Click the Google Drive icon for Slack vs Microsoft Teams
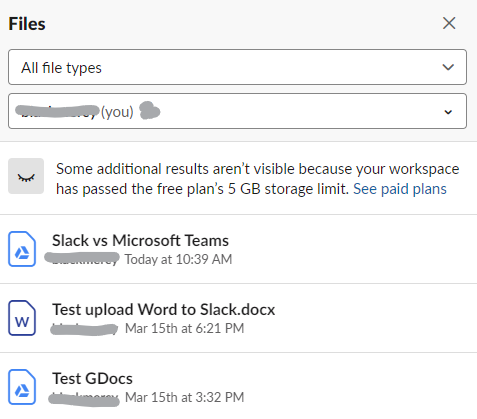This screenshot has height=419, width=477. (x=22, y=249)
